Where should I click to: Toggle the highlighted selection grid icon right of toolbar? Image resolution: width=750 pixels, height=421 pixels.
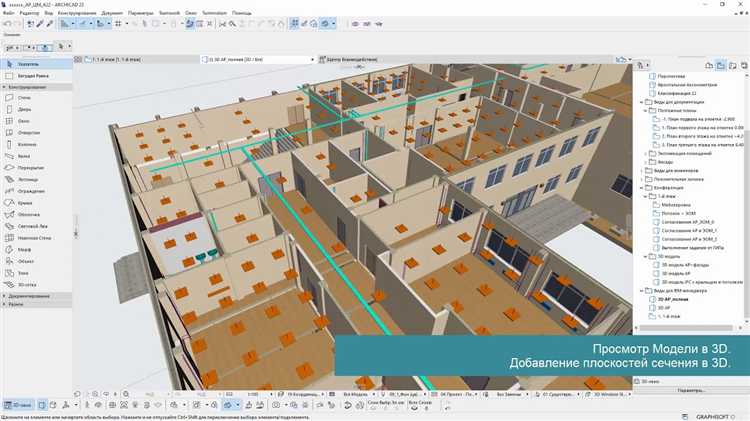click(x=294, y=23)
